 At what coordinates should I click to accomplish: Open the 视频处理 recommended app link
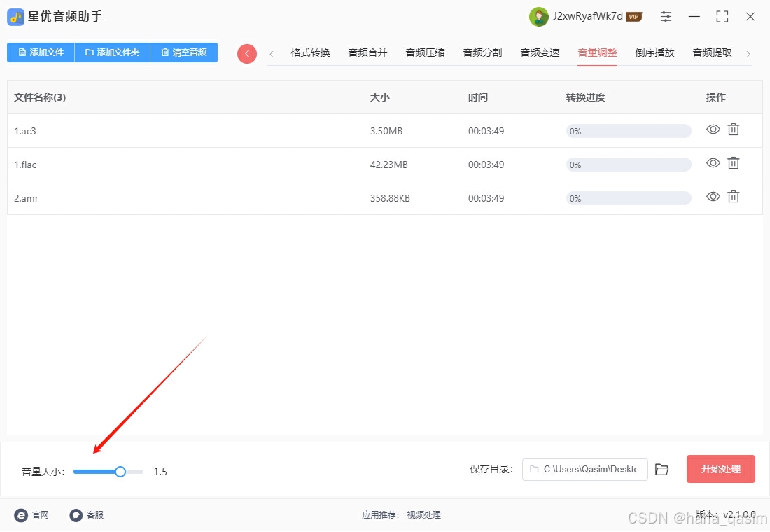coord(423,514)
